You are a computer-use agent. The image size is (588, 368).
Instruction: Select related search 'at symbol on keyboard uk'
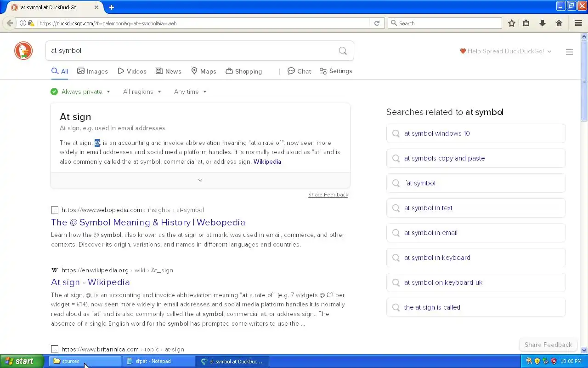point(476,282)
